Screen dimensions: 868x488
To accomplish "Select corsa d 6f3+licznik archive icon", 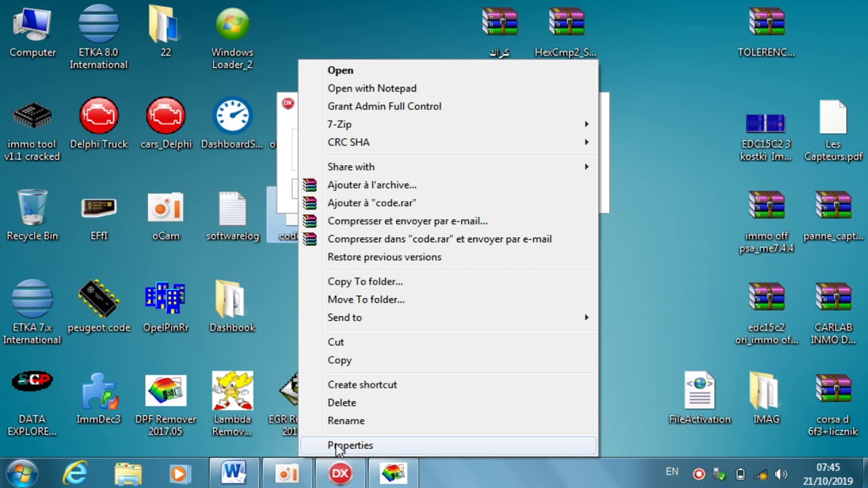I will point(833,404).
